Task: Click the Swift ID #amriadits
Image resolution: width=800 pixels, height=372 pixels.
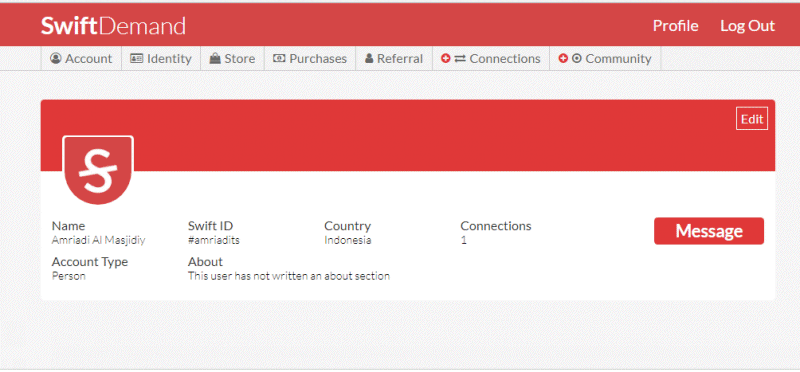Action: tap(214, 240)
